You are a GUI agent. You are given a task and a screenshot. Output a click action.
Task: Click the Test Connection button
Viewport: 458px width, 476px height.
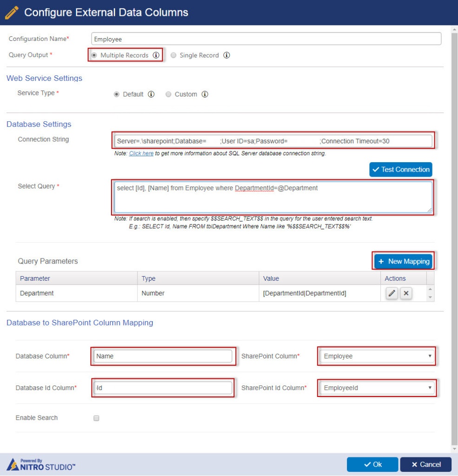[x=400, y=169]
